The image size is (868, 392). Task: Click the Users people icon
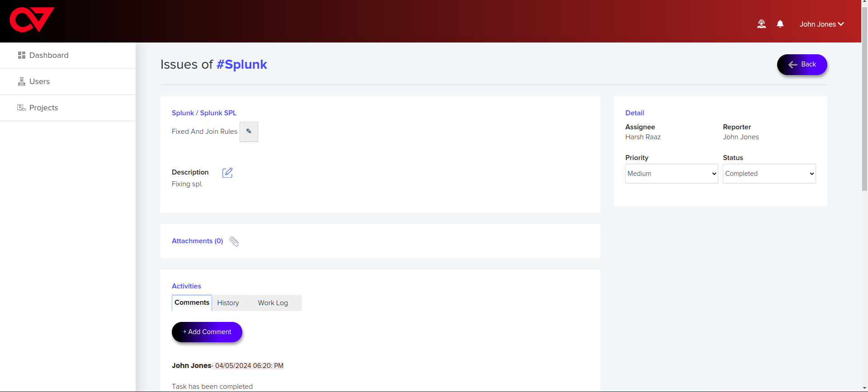(21, 81)
